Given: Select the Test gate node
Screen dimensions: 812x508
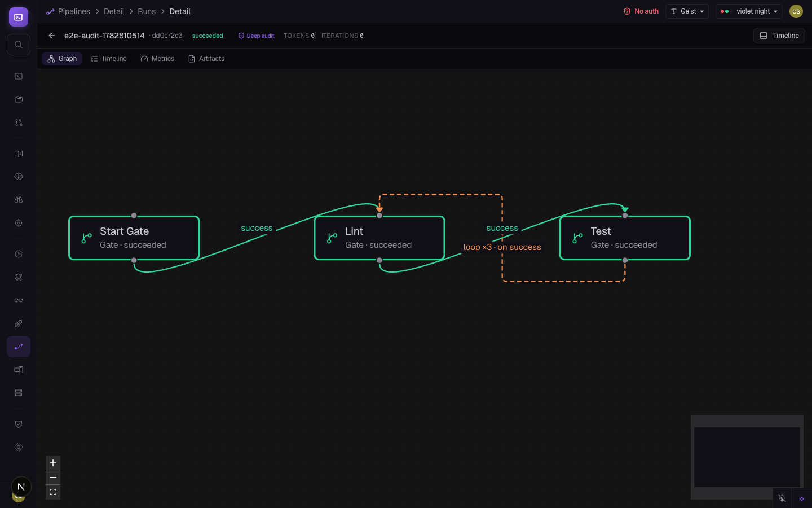Looking at the screenshot, I should [625, 238].
